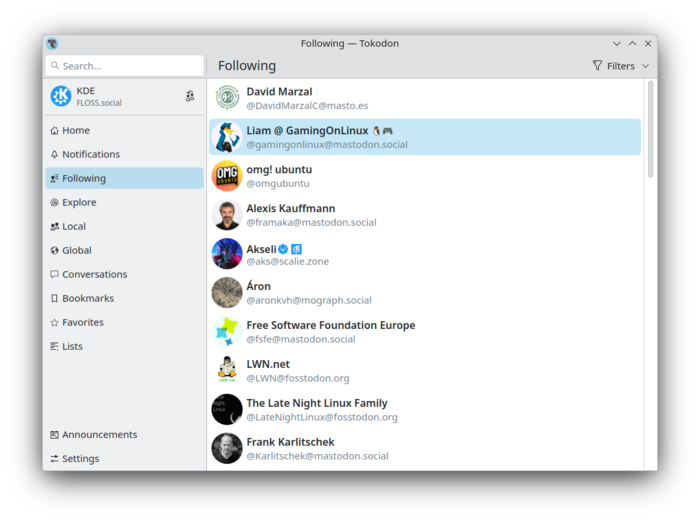Open the account switcher icon beside KDE
This screenshot has height=521, width=700.
(190, 96)
